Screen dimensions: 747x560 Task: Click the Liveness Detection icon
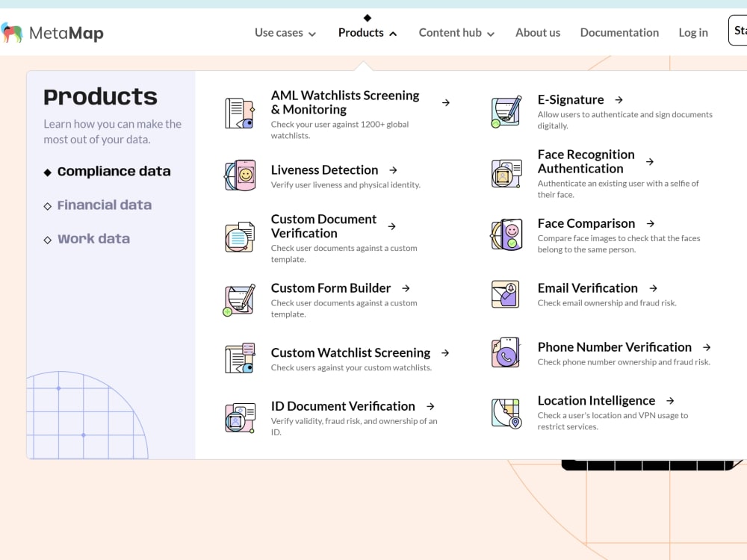click(x=241, y=175)
